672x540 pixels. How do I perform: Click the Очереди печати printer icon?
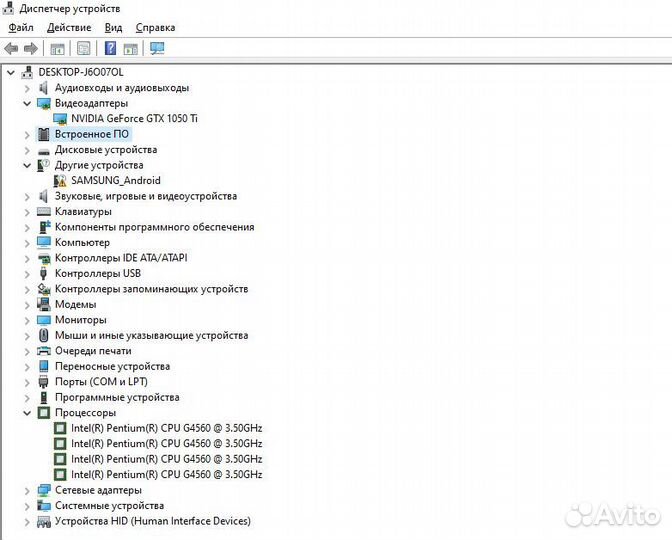[x=44, y=351]
